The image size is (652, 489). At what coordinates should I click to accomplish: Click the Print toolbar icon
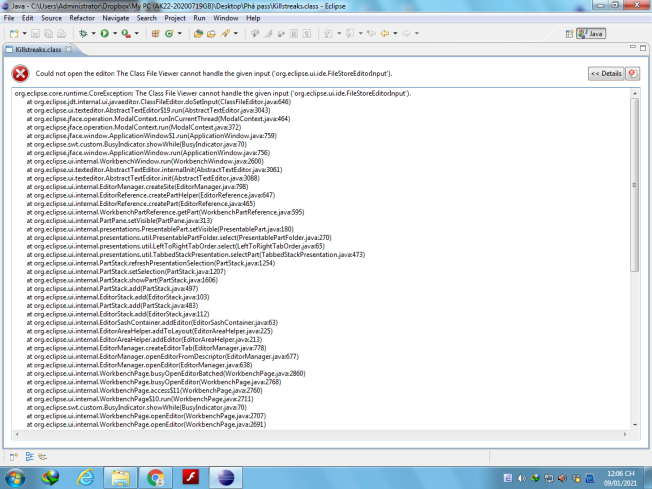click(x=62, y=34)
